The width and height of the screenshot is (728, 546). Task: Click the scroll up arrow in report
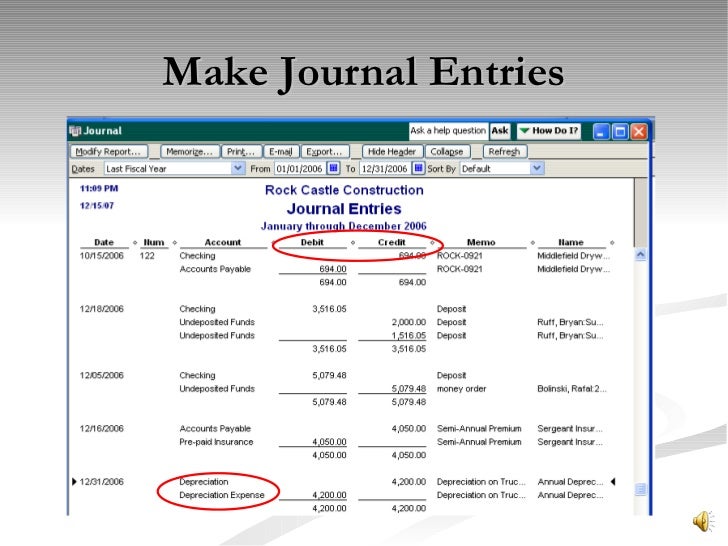pyautogui.click(x=641, y=255)
